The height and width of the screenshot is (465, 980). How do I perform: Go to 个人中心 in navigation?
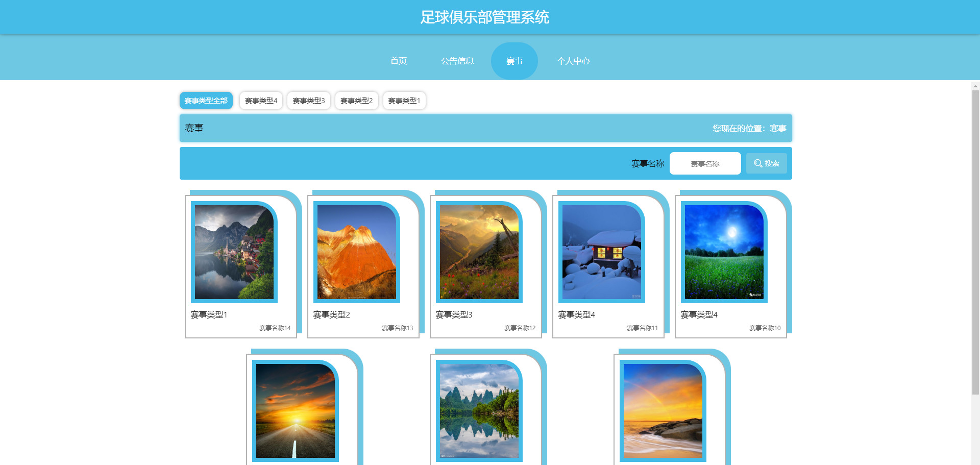573,61
